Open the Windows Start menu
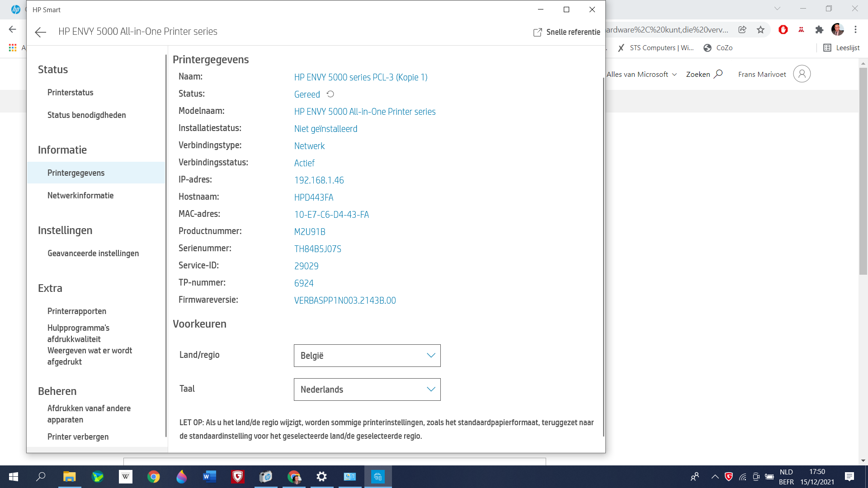This screenshot has height=488, width=868. pos(13,477)
